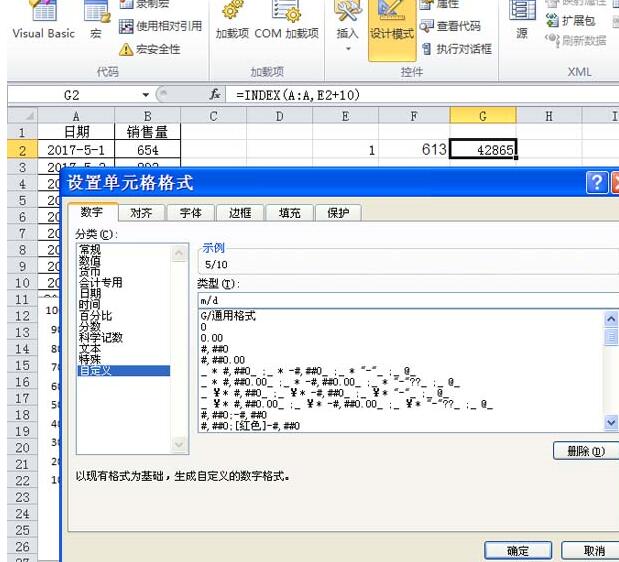Switch to the 对齐 tab
Screen dimensions: 619x562
click(141, 213)
